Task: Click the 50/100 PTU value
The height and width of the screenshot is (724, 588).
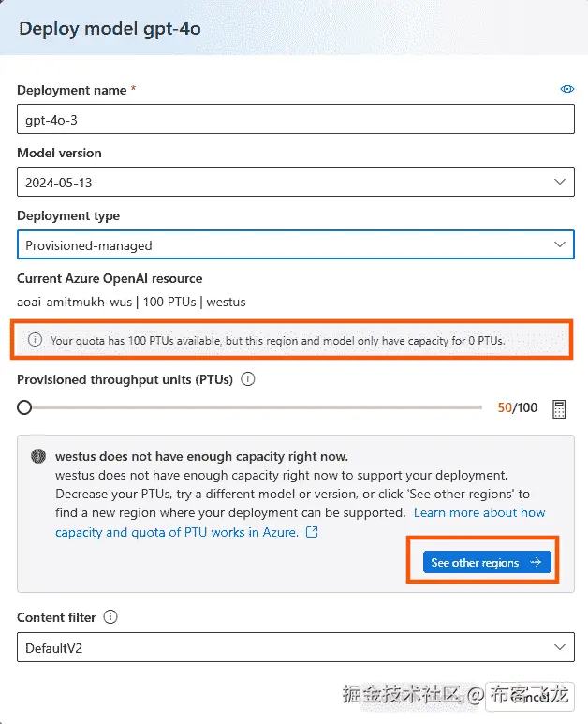Action: pyautogui.click(x=517, y=408)
